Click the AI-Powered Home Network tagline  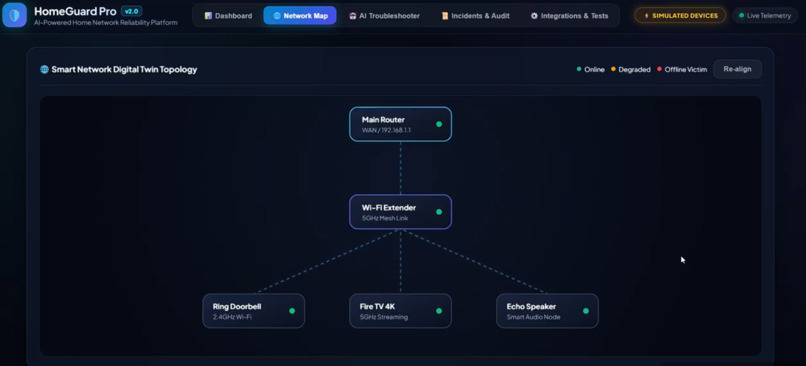tap(106, 23)
